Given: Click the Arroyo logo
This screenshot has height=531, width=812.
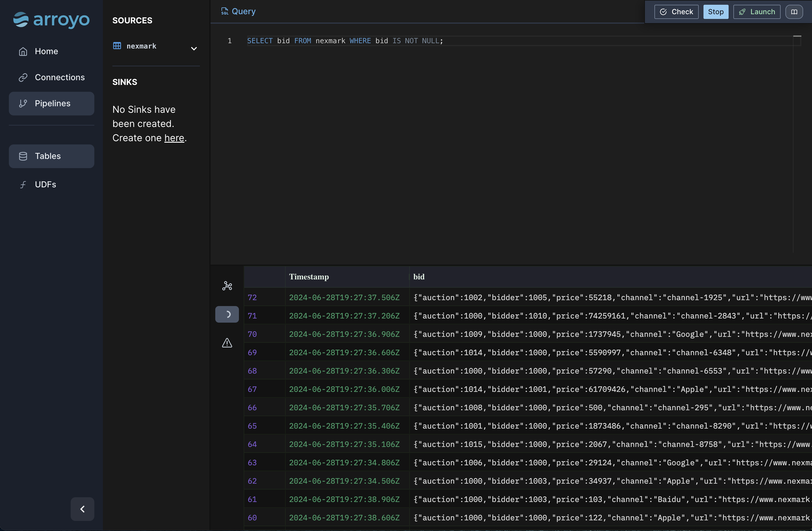Looking at the screenshot, I should pyautogui.click(x=51, y=20).
